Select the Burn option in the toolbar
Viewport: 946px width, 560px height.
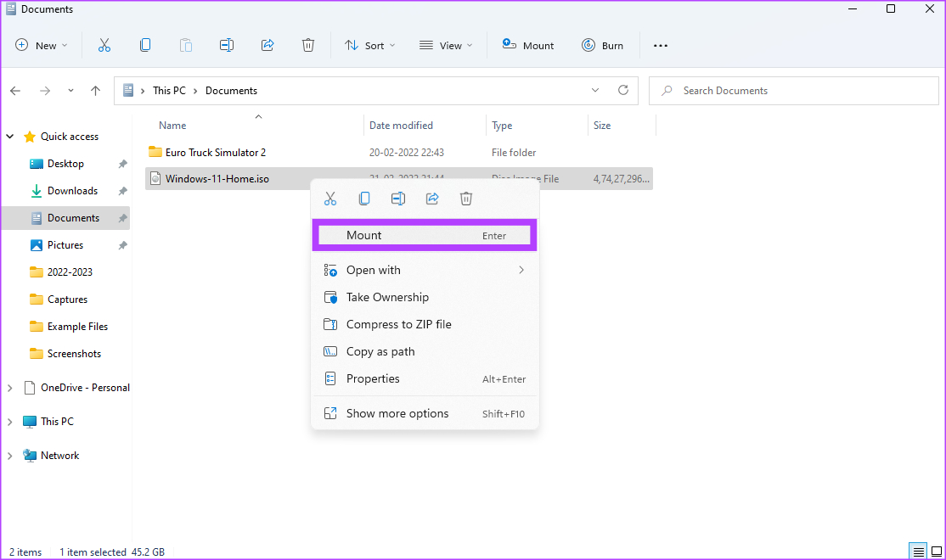tap(603, 45)
